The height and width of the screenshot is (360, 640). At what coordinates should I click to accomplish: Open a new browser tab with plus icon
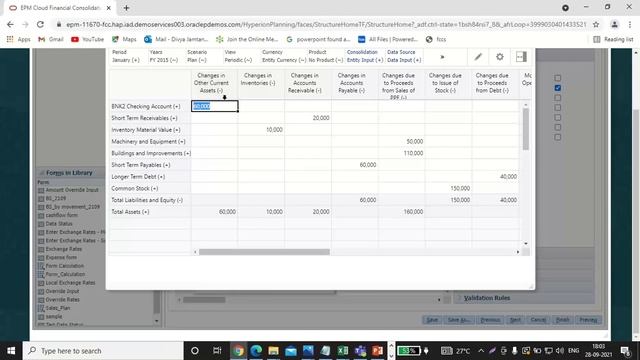click(x=126, y=8)
